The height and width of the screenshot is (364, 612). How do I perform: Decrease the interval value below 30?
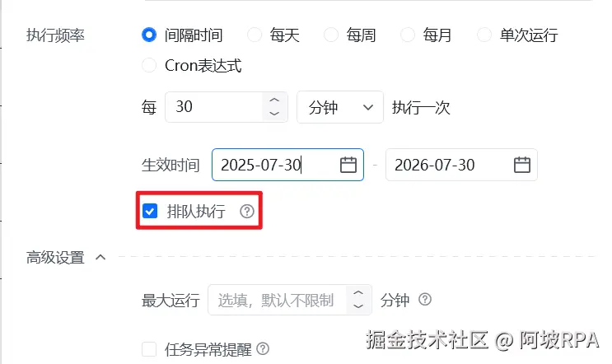(274, 114)
